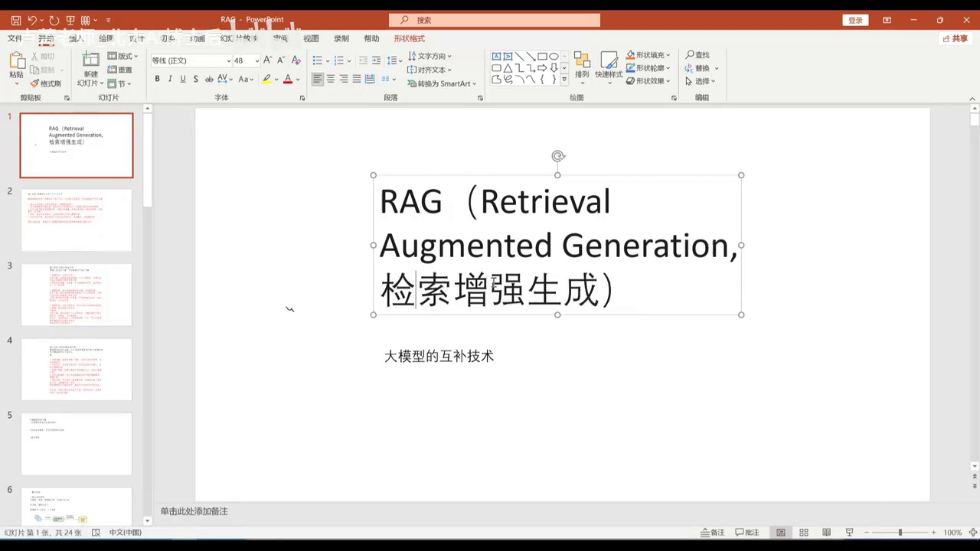Image resolution: width=980 pixels, height=551 pixels.
Task: Click the Increase Font Size icon
Action: (267, 60)
